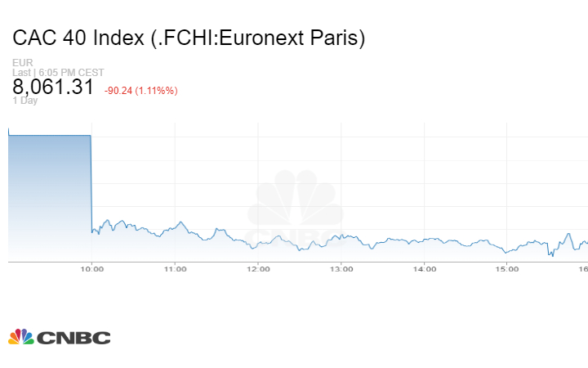Click the 10:00 time axis label
The height and width of the screenshot is (368, 588).
click(x=91, y=269)
